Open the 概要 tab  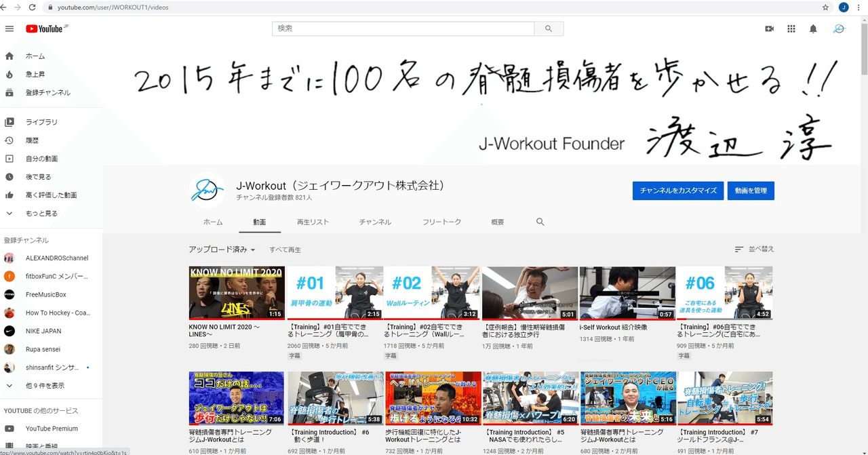pos(498,222)
